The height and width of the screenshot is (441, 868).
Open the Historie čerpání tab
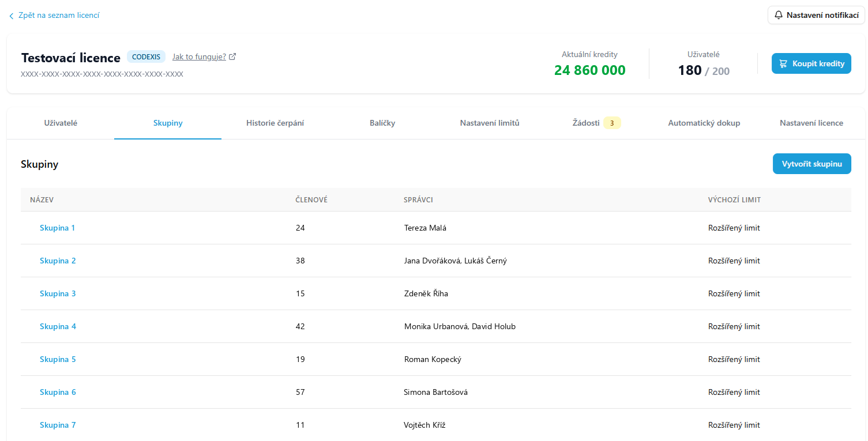[x=275, y=123]
